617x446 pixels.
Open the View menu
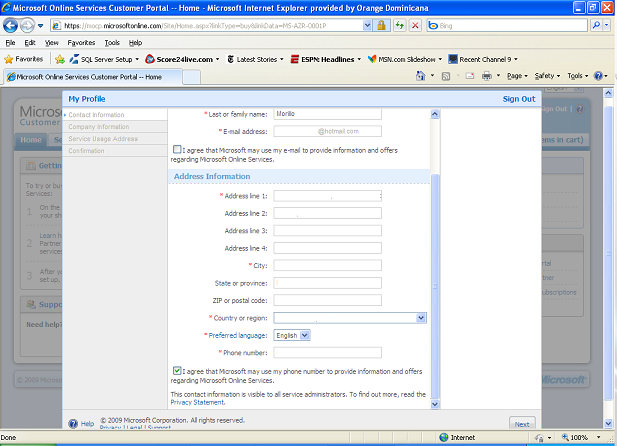point(51,43)
